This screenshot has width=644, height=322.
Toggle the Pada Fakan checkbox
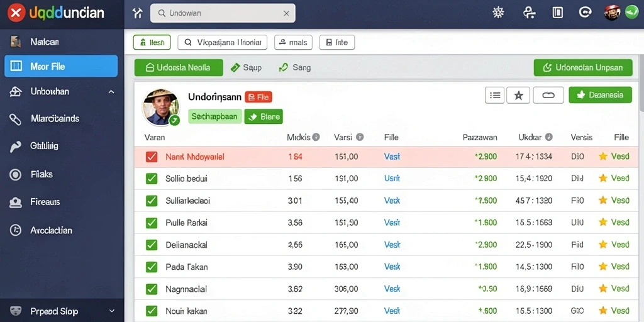[152, 267]
